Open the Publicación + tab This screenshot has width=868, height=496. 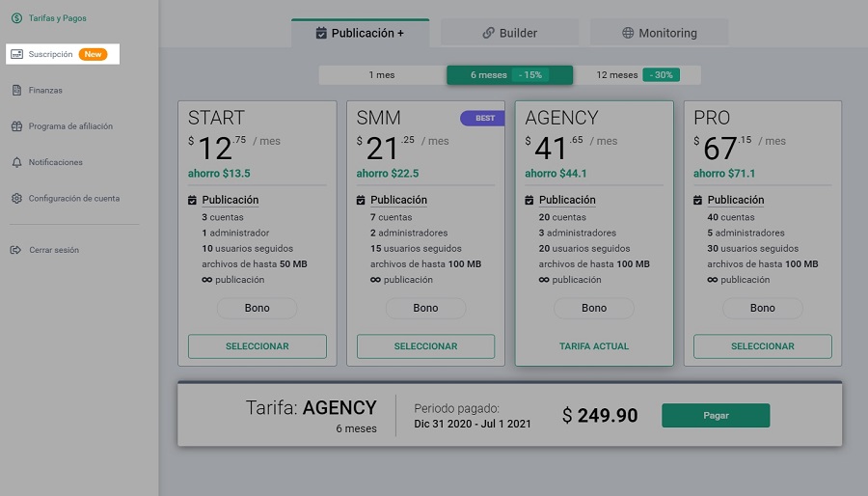361,33
